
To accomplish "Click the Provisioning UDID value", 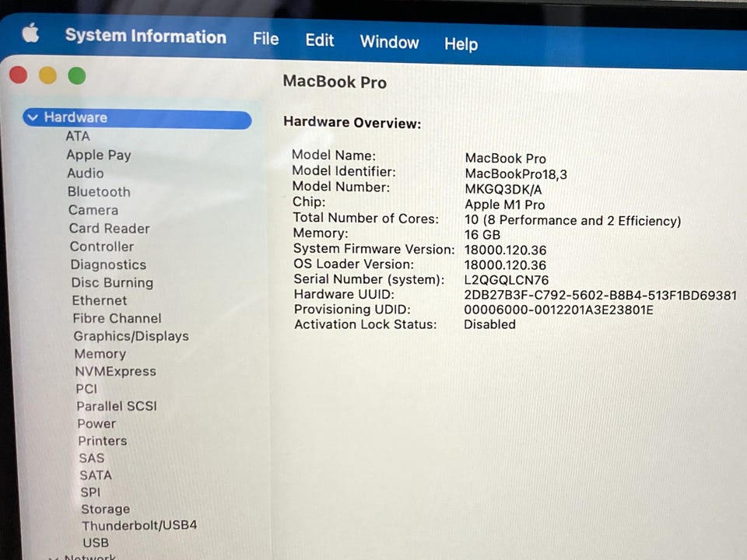I will [559, 310].
